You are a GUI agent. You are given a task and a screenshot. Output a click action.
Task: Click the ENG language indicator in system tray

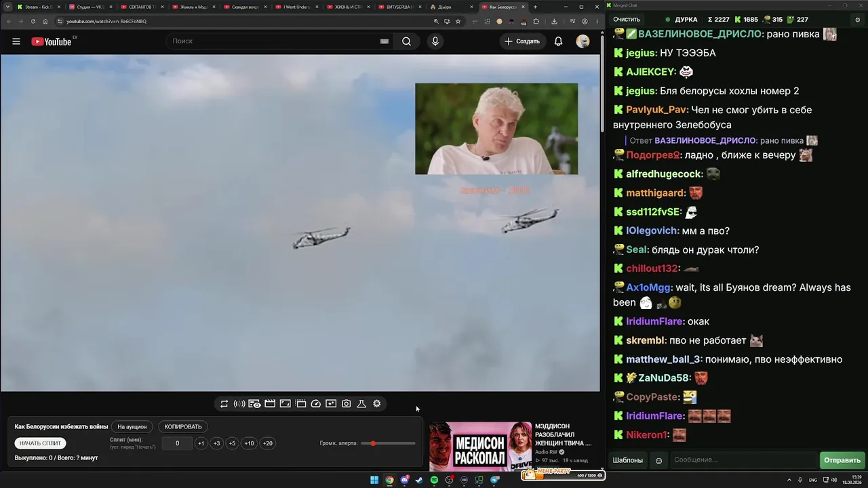813,481
